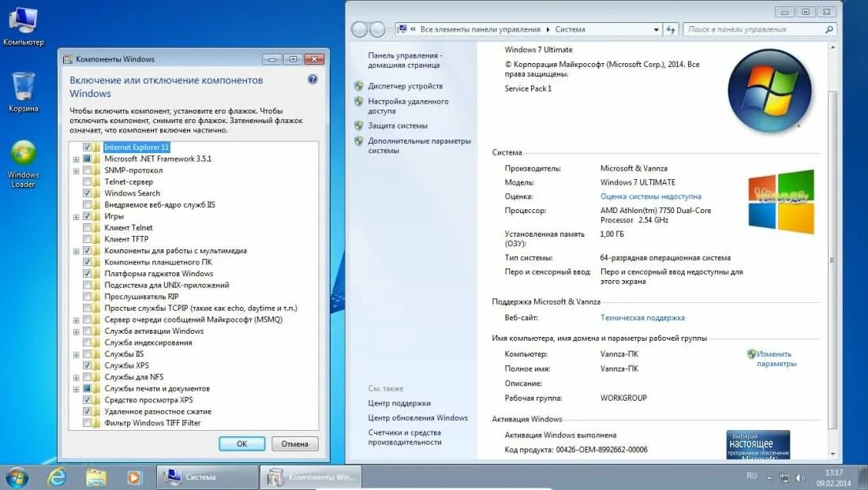The height and width of the screenshot is (490, 868).
Task: Enable the Telnet-сервер checkbox
Action: click(87, 181)
